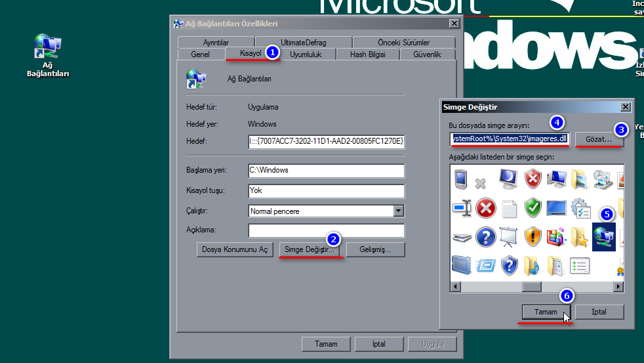Click Gözat to browse for icon file

click(599, 139)
